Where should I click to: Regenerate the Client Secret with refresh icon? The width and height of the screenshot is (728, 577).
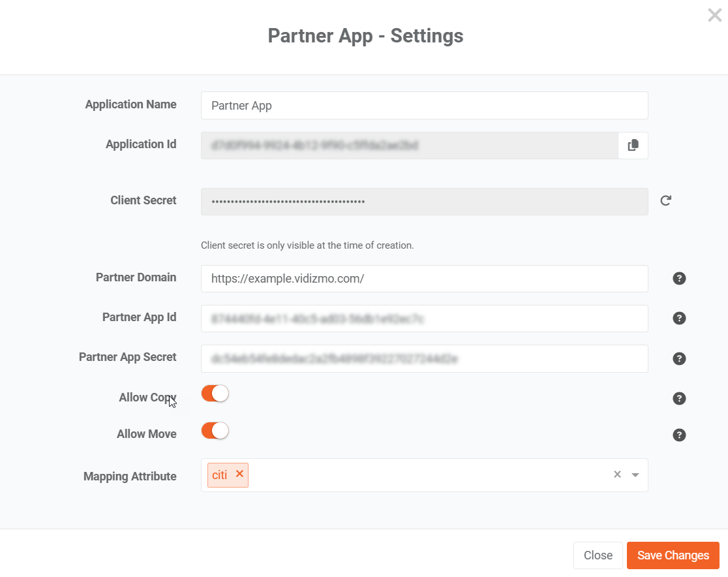[665, 201]
